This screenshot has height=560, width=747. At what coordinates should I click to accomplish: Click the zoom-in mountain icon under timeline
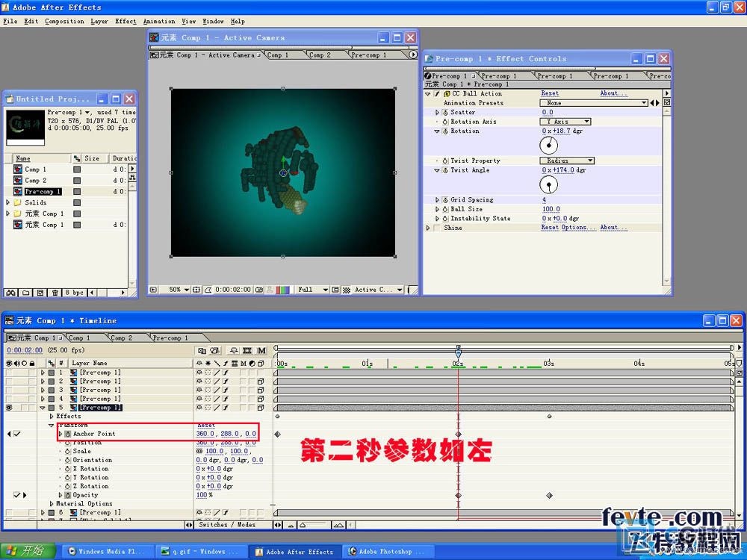pos(338,525)
